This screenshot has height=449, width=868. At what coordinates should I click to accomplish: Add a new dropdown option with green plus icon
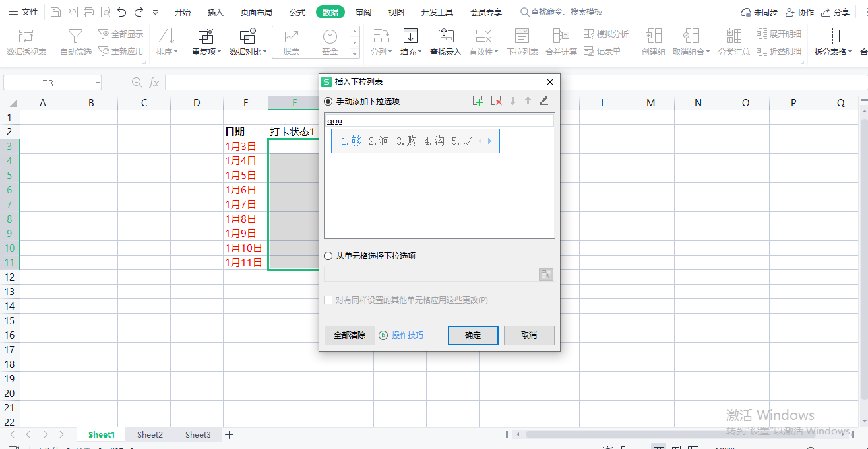pyautogui.click(x=478, y=100)
